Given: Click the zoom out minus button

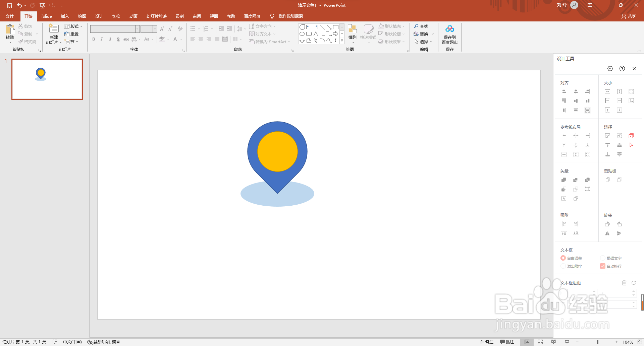Looking at the screenshot, I should 577,342.
